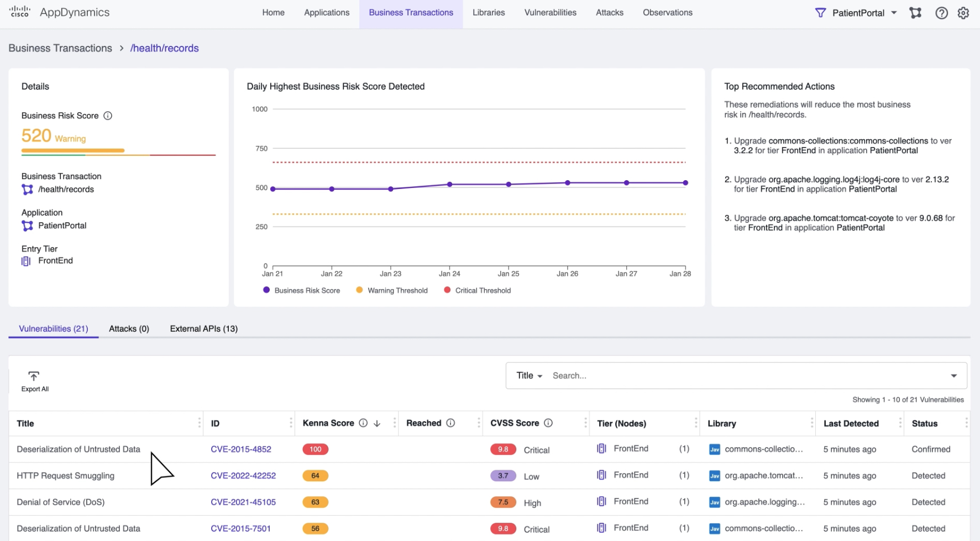The width and height of the screenshot is (980, 541).
Task: Click the Kenna Score info icon
Action: point(363,423)
